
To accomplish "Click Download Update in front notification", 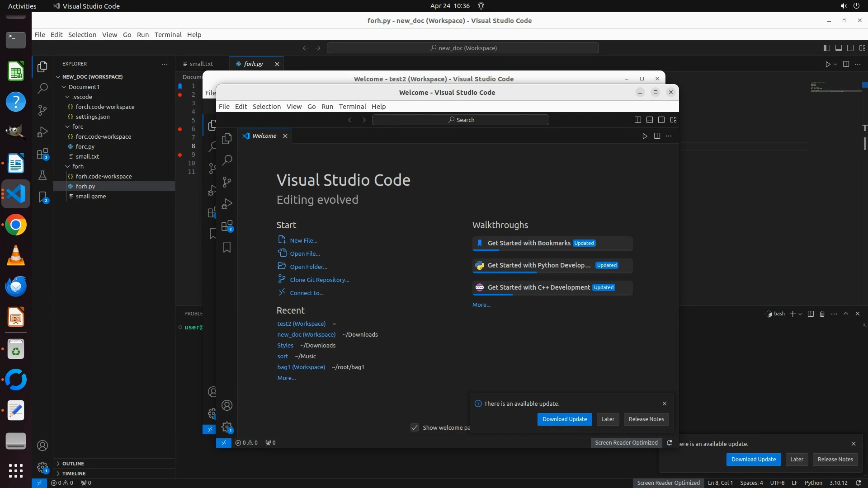I will pyautogui.click(x=564, y=419).
